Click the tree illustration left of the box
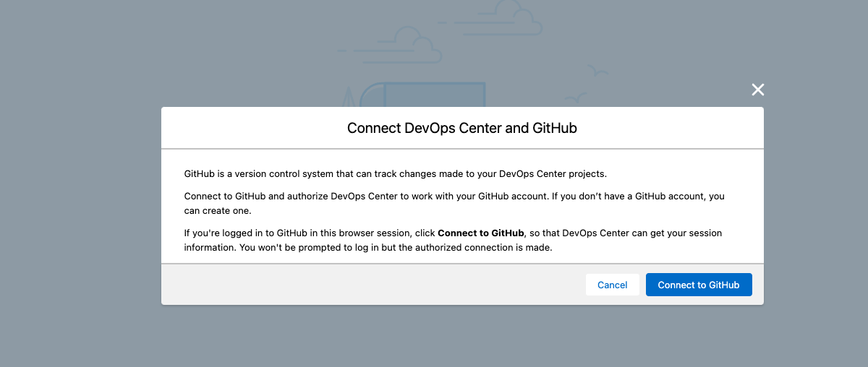This screenshot has width=868, height=367. coord(350,98)
